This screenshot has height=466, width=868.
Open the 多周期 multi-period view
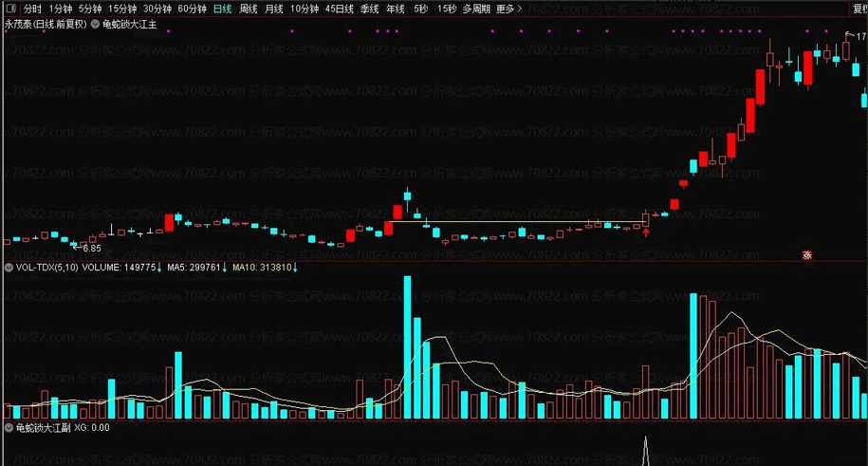(476, 9)
